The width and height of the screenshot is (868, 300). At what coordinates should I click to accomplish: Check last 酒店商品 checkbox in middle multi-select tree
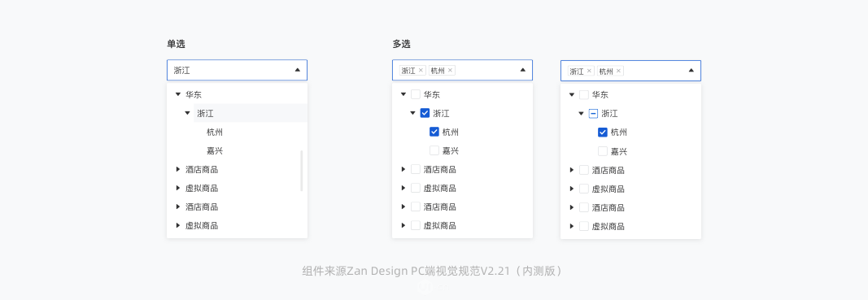(415, 207)
